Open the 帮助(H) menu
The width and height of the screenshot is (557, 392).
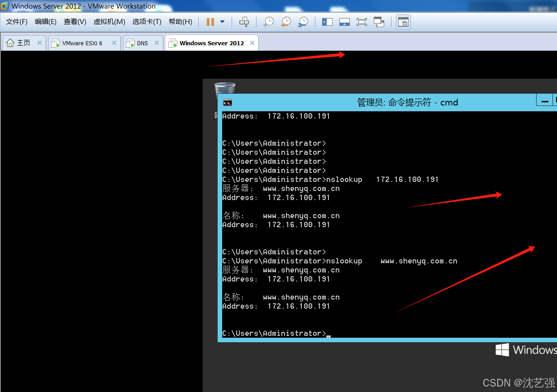tap(180, 22)
